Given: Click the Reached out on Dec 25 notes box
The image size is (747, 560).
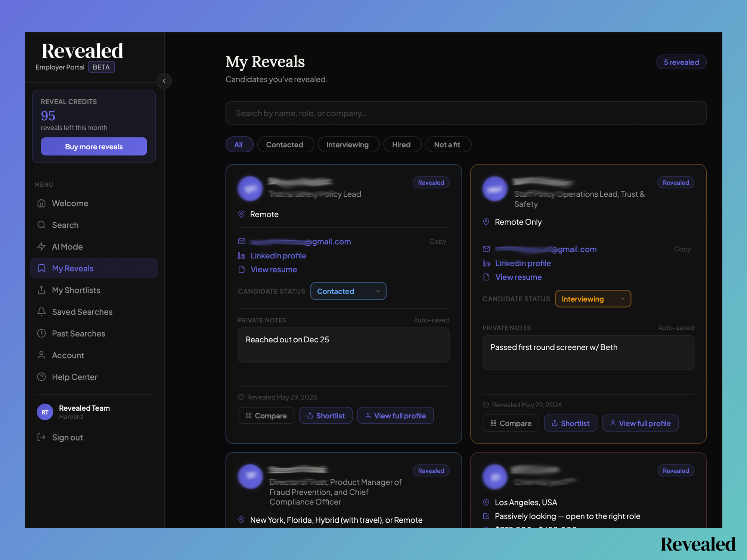Looking at the screenshot, I should click(x=344, y=345).
